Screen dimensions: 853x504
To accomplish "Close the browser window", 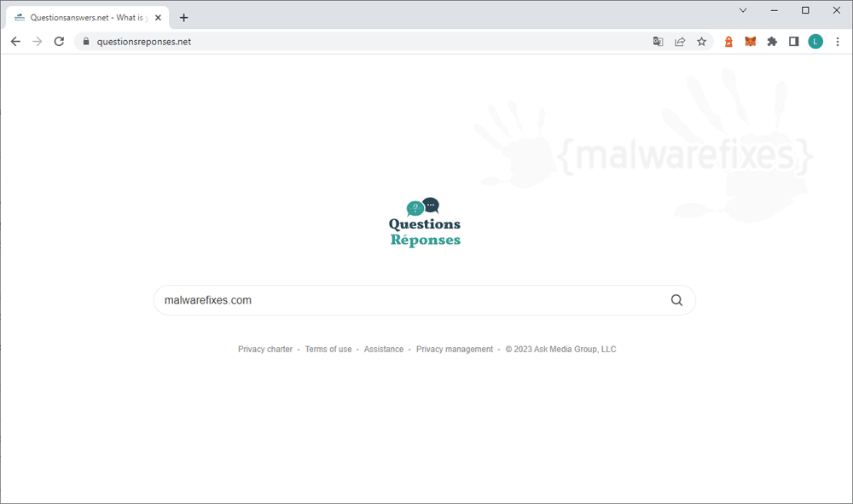I will click(x=837, y=9).
